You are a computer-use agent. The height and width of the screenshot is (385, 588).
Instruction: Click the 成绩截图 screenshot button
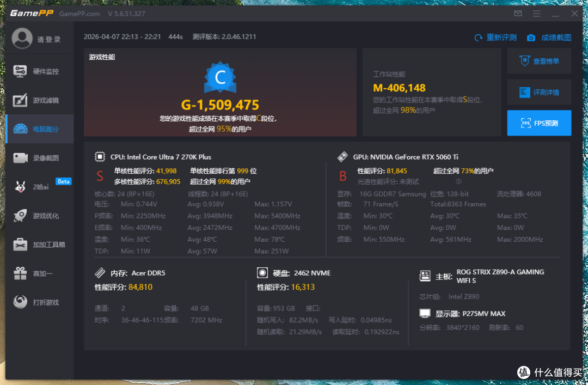pos(549,38)
